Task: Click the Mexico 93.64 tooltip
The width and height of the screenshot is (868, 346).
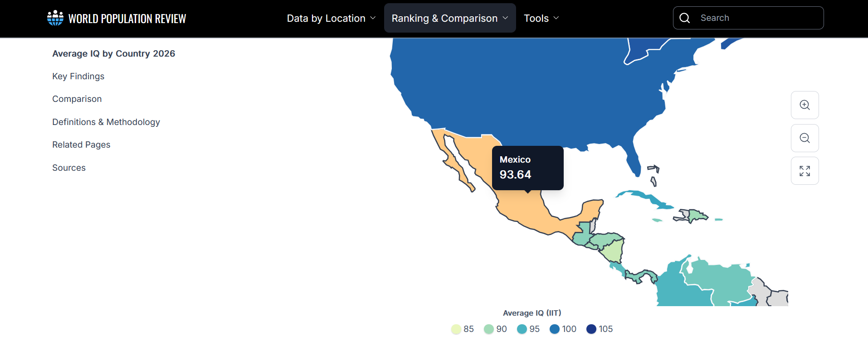Action: (x=528, y=168)
